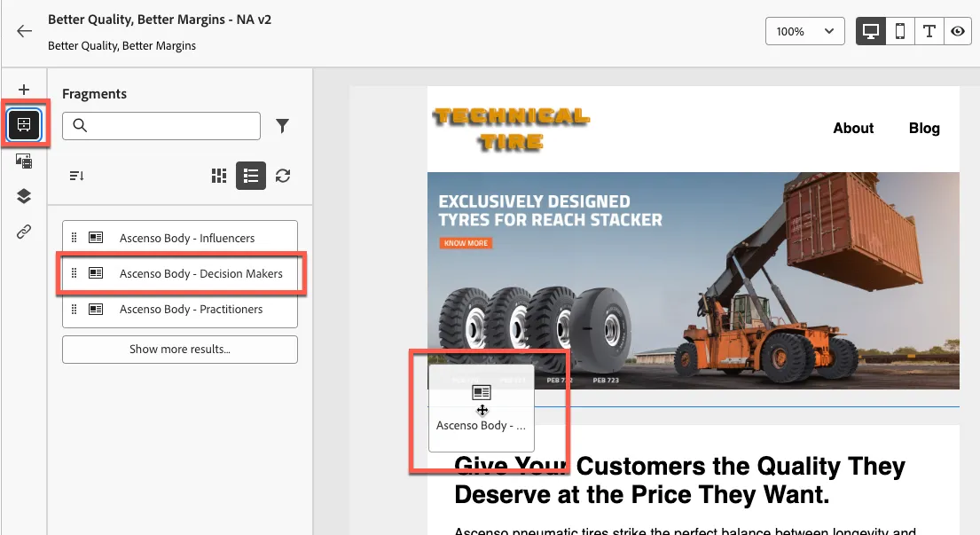Select Ascenso Body - Influencers fragment

click(x=180, y=238)
